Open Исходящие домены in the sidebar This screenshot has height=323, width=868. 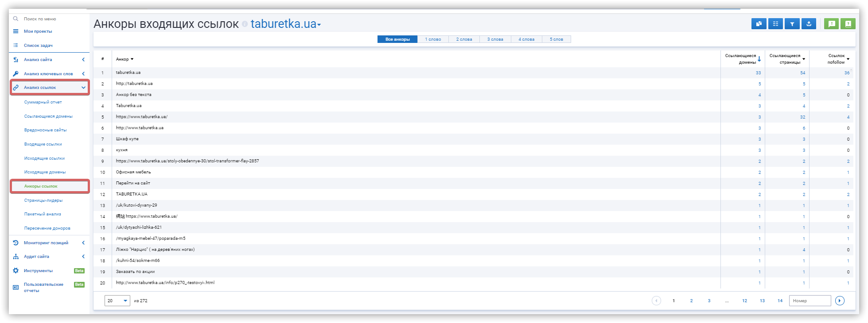pyautogui.click(x=45, y=172)
